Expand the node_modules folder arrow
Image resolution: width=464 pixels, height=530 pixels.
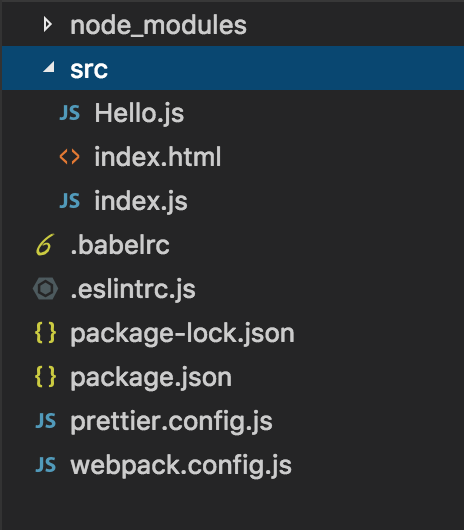(x=48, y=25)
